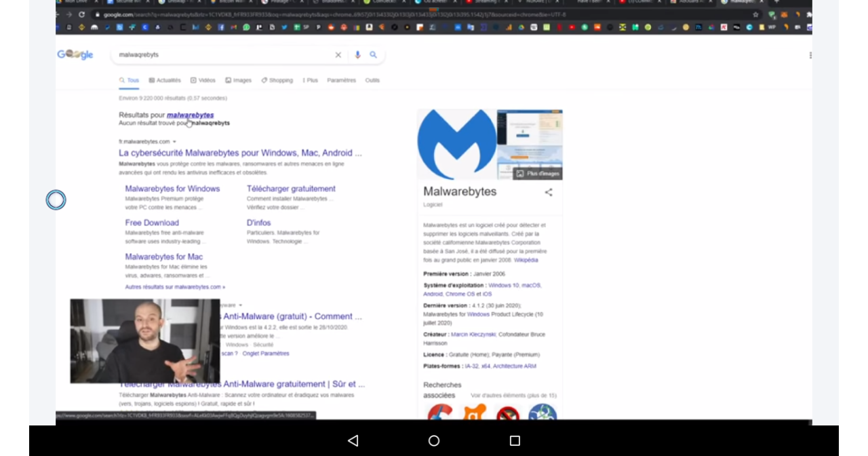Switch to the Actualités tab
The image size is (868, 456).
pyautogui.click(x=165, y=80)
